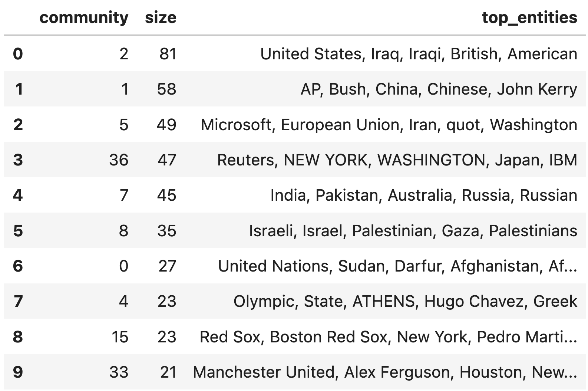Click the top_entities column header
The image size is (588, 391).
click(529, 17)
